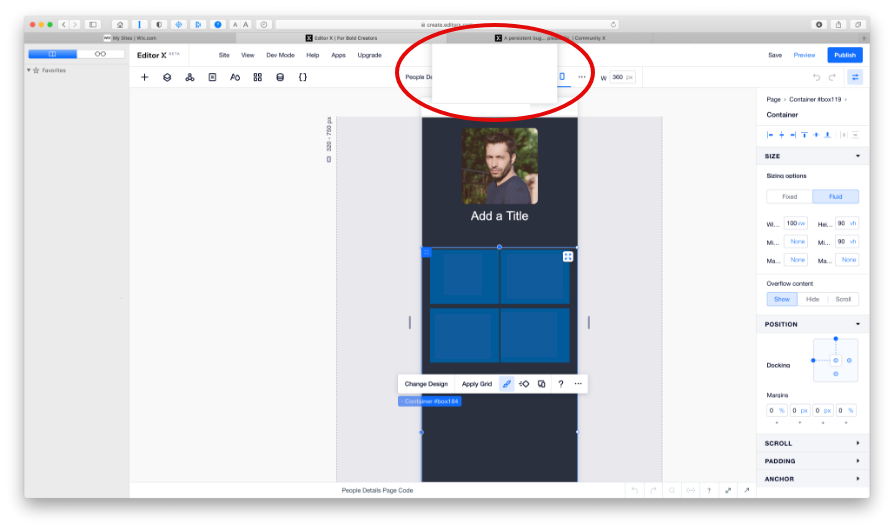The height and width of the screenshot is (530, 894).
Task: Click the Publish button
Action: coord(845,55)
